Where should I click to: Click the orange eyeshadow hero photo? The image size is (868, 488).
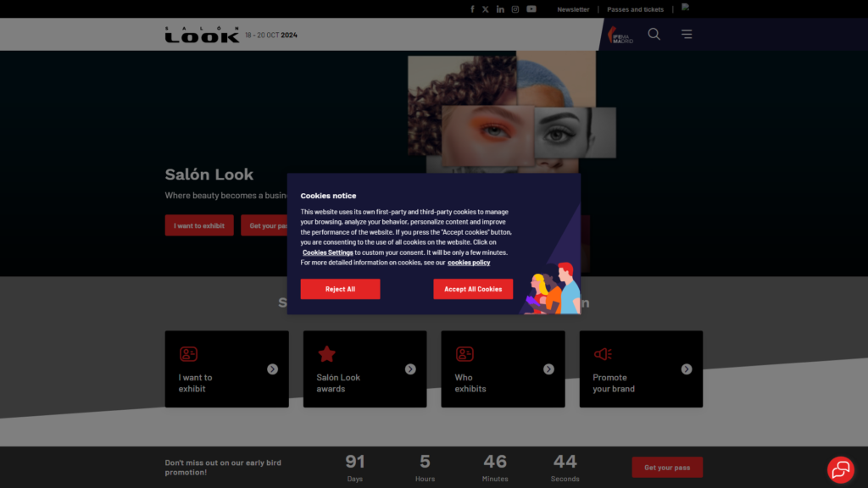click(487, 136)
